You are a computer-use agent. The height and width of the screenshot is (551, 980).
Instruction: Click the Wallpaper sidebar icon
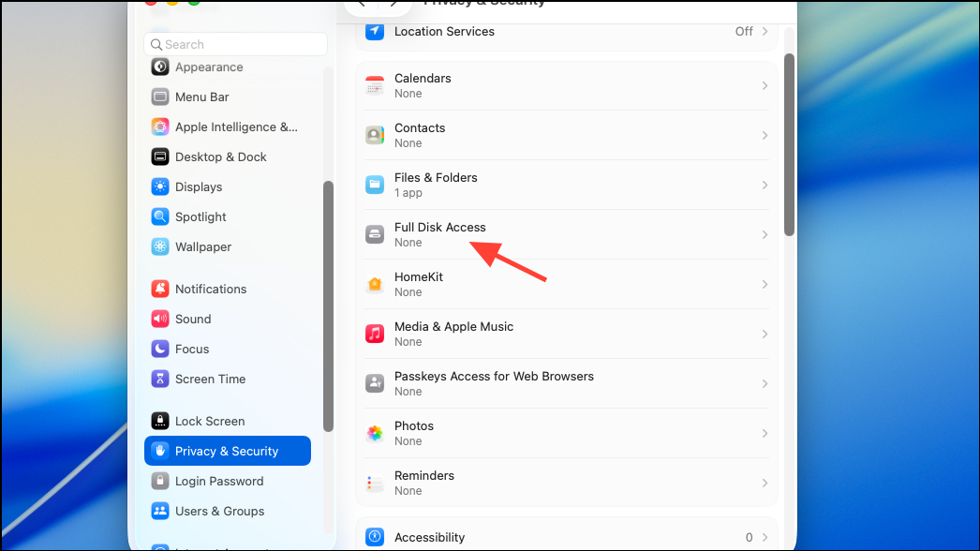tap(160, 247)
